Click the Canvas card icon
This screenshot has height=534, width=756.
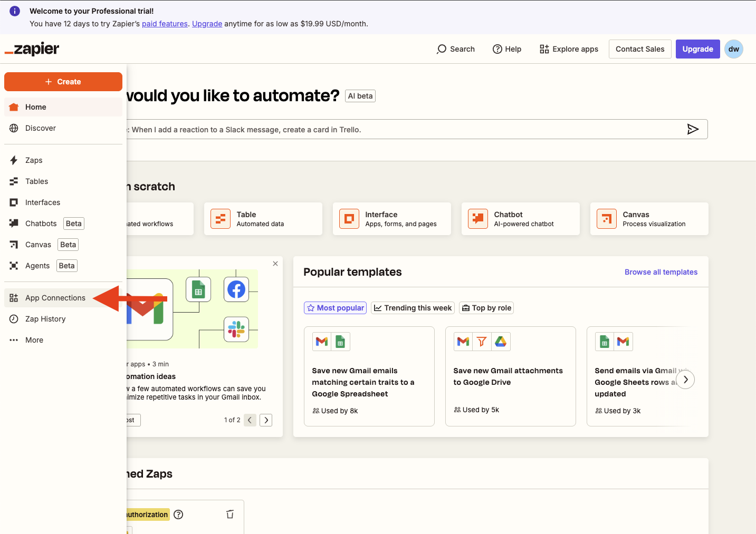click(607, 219)
